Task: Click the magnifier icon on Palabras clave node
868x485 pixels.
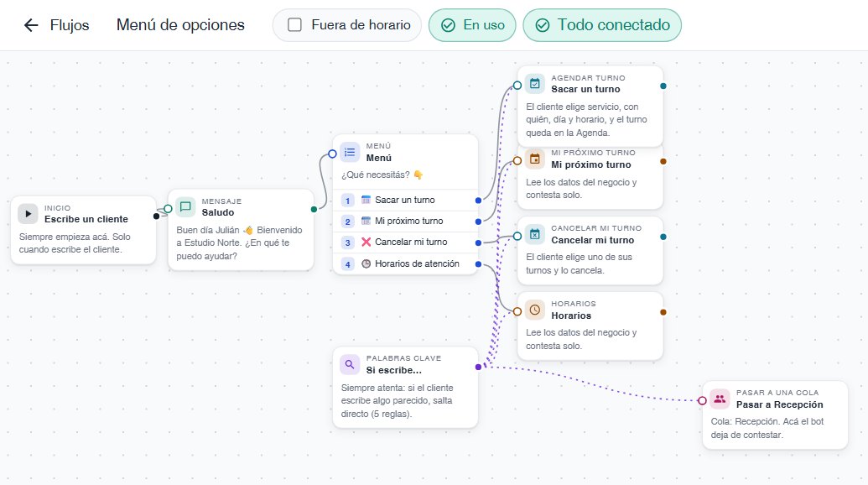Action: point(350,365)
